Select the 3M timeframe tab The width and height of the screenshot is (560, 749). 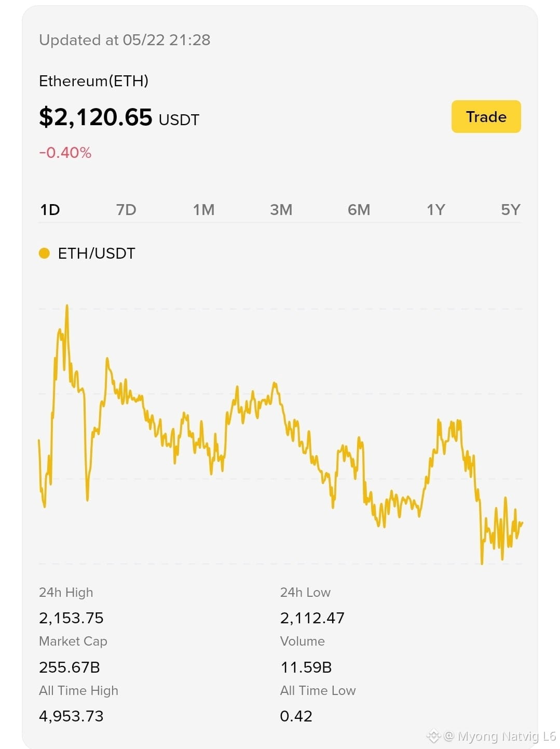pyautogui.click(x=281, y=210)
